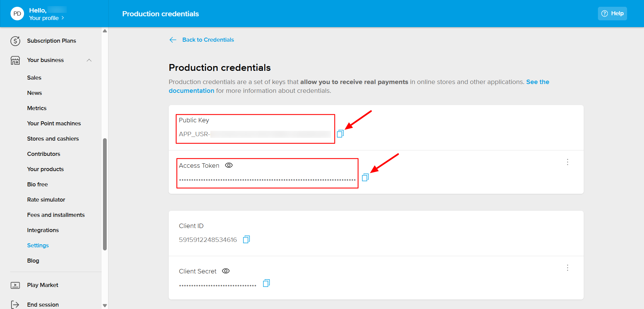Show the Client Secret using eye icon
The width and height of the screenshot is (644, 309).
click(226, 271)
